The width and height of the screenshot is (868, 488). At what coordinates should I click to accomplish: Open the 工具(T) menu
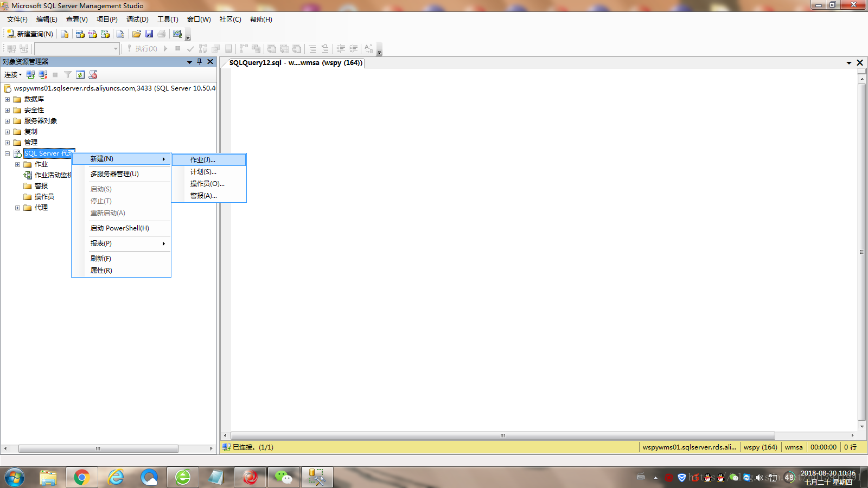point(168,20)
